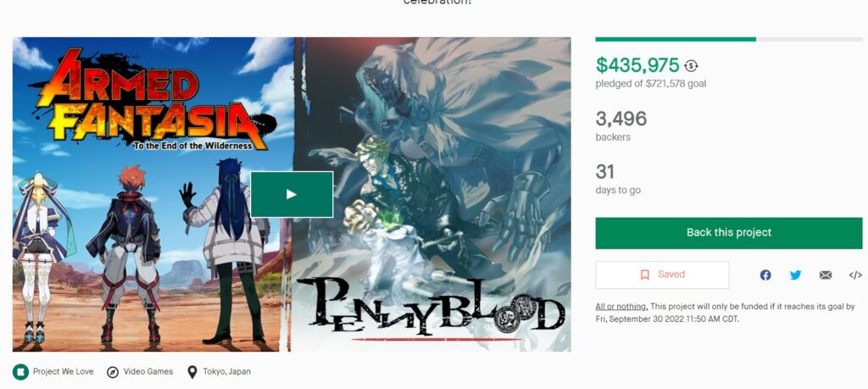Click the compass icon for Video Games
This screenshot has width=868, height=389.
[x=113, y=372]
